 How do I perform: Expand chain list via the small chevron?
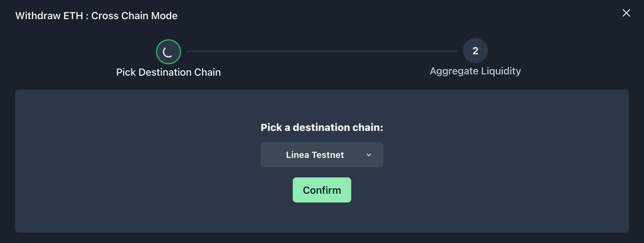click(x=369, y=155)
